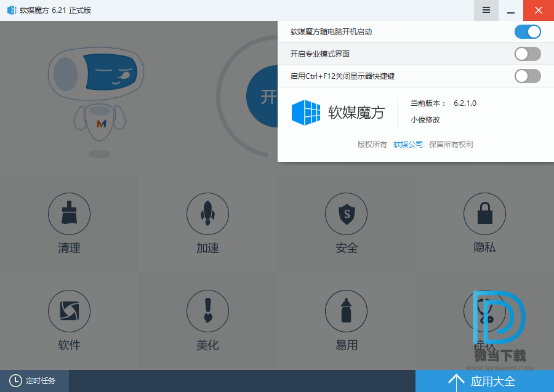Click the up arrow icon beside 应用大全
554x392 pixels.
(x=456, y=382)
